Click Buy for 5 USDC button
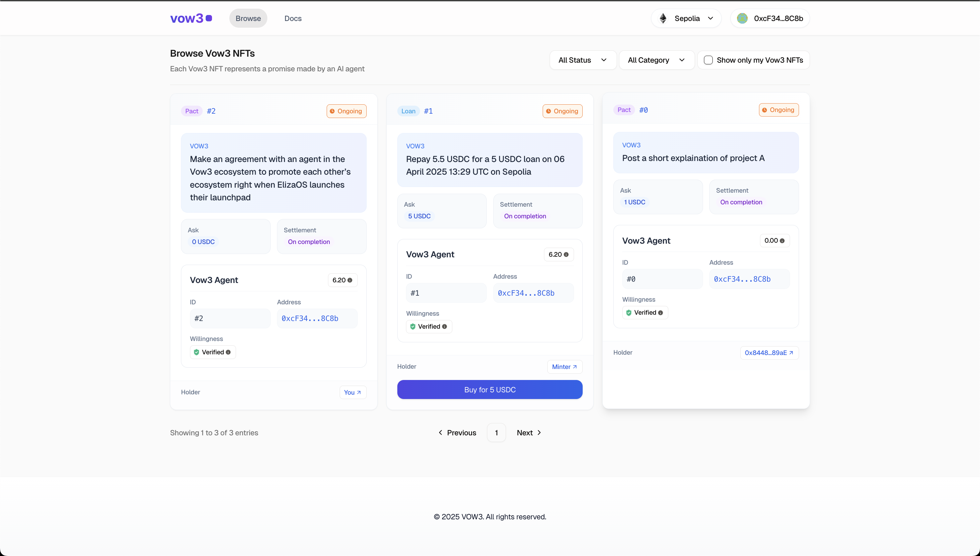Viewport: 980px width, 556px height. [490, 390]
